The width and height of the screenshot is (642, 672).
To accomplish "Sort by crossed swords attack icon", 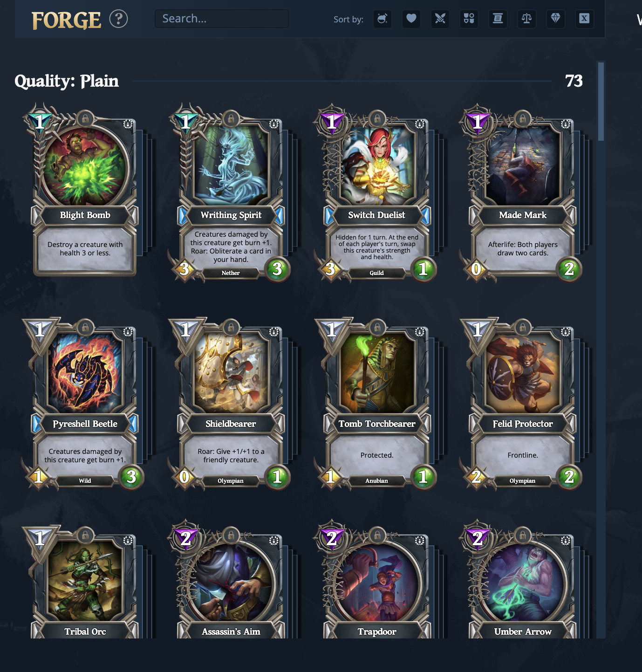I will (440, 19).
